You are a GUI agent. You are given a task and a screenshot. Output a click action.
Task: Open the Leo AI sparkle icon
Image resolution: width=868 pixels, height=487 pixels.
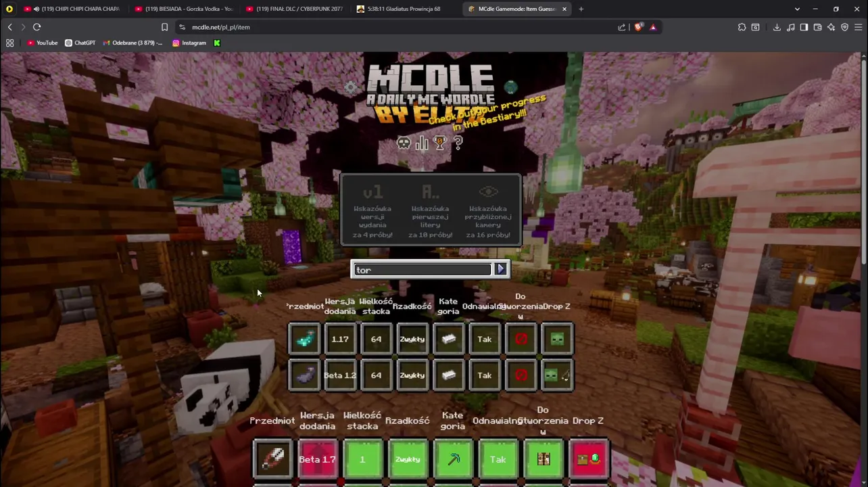click(x=831, y=27)
